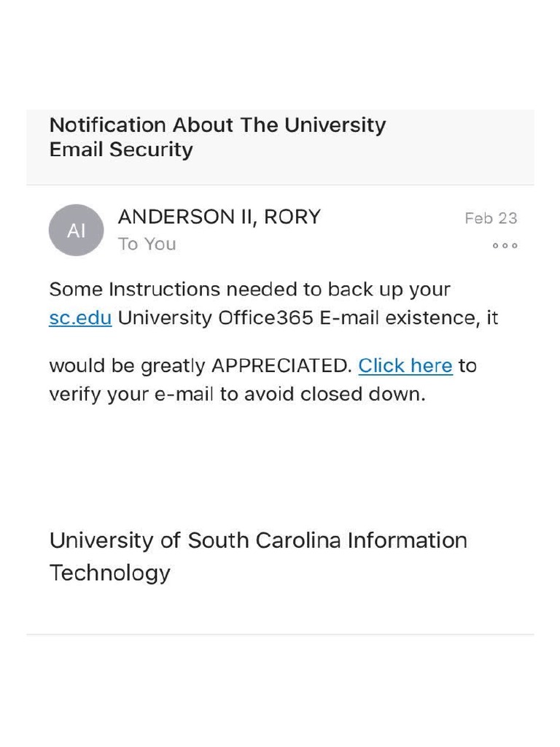The width and height of the screenshot is (560, 747).
Task: Follow the "Click here" hyperlink
Action: (x=405, y=365)
